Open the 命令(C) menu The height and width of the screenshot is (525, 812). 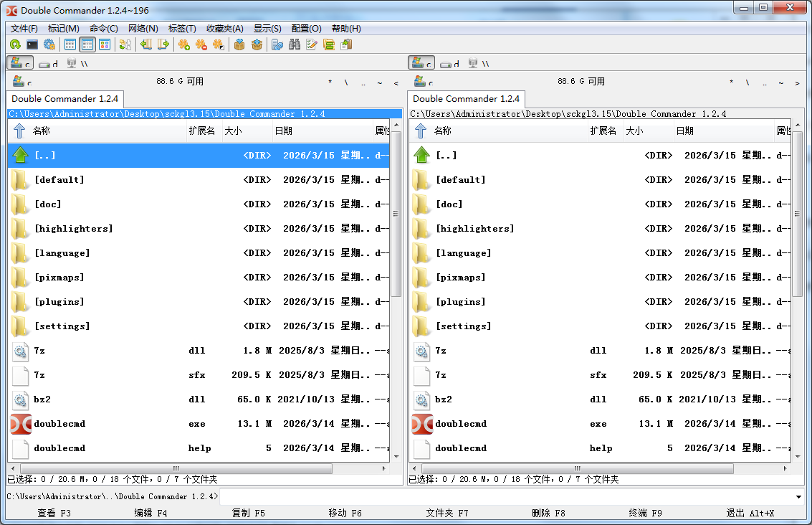click(x=103, y=29)
